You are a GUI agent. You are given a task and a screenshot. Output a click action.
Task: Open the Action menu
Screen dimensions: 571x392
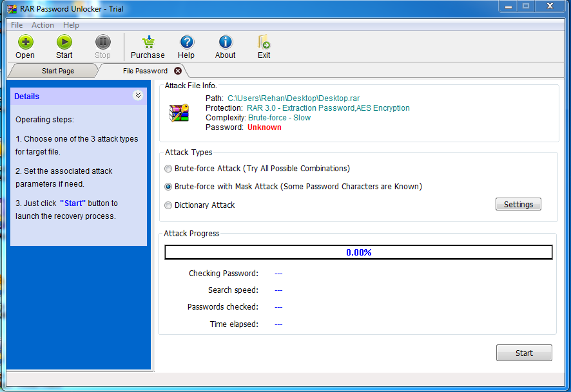(x=43, y=25)
